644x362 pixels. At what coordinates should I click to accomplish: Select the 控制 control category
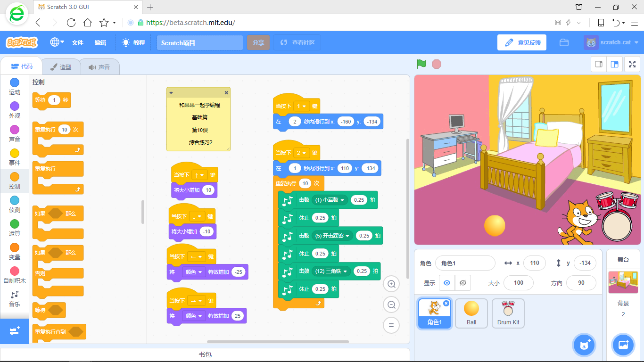click(15, 181)
